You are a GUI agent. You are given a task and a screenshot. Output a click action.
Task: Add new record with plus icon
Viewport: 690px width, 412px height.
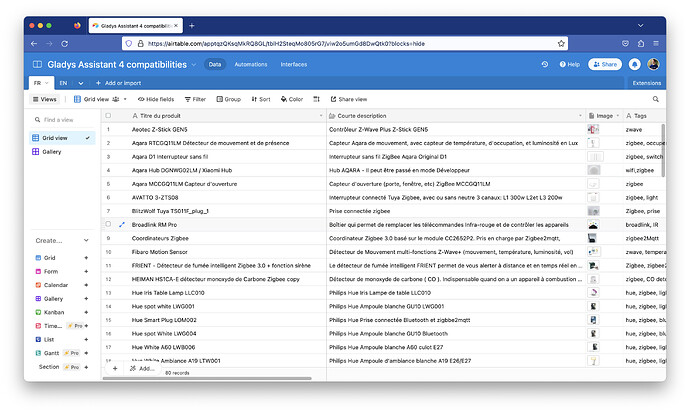click(115, 368)
